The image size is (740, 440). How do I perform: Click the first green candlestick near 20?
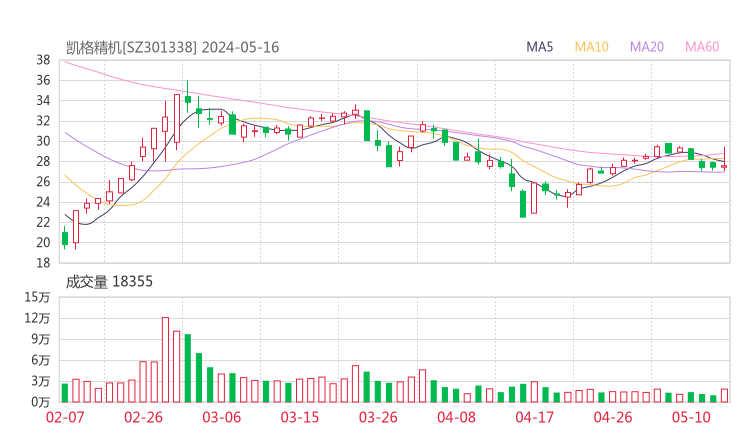65,238
